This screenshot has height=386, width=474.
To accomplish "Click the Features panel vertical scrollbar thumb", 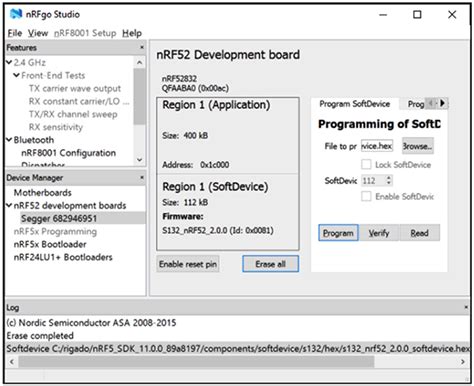I will (140, 96).
